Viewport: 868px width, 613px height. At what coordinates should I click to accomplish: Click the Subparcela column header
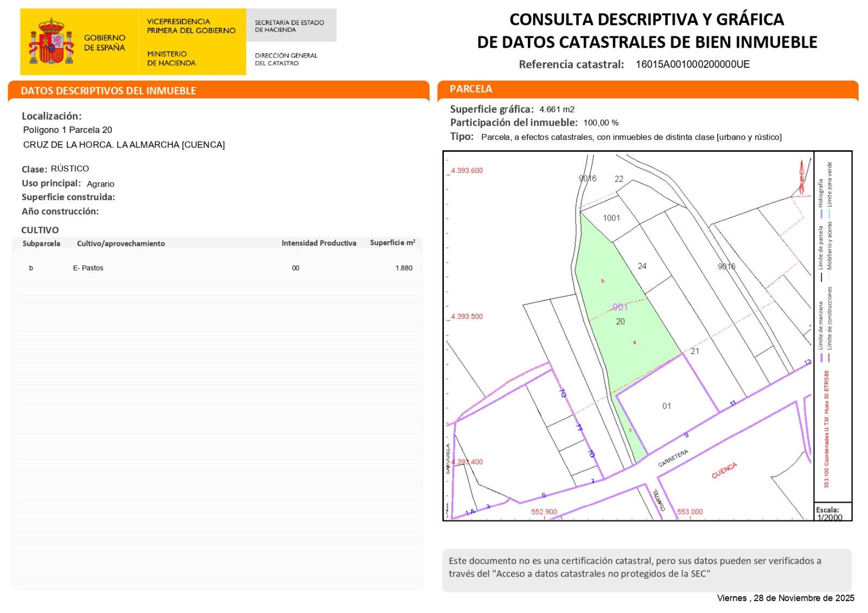[x=41, y=244]
